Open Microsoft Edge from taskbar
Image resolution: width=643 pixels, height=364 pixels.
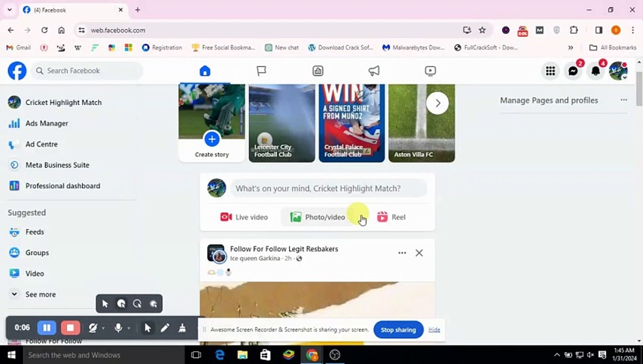[220, 355]
